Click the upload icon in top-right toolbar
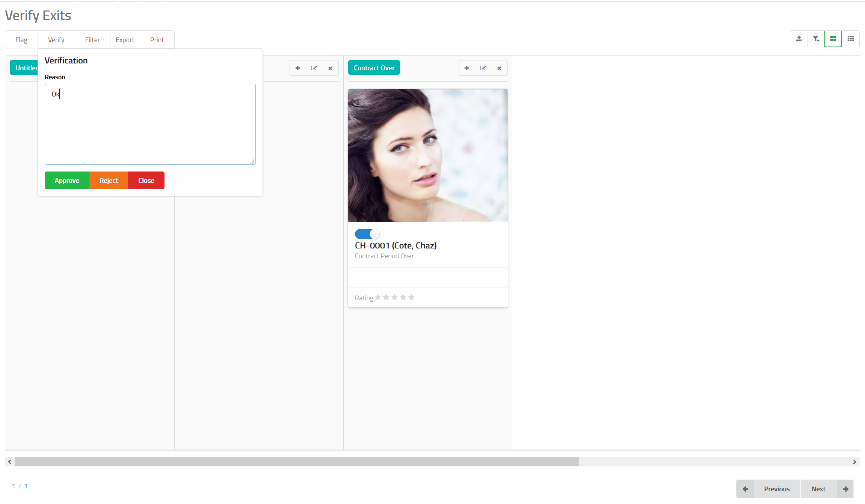The image size is (865, 504). coord(799,39)
